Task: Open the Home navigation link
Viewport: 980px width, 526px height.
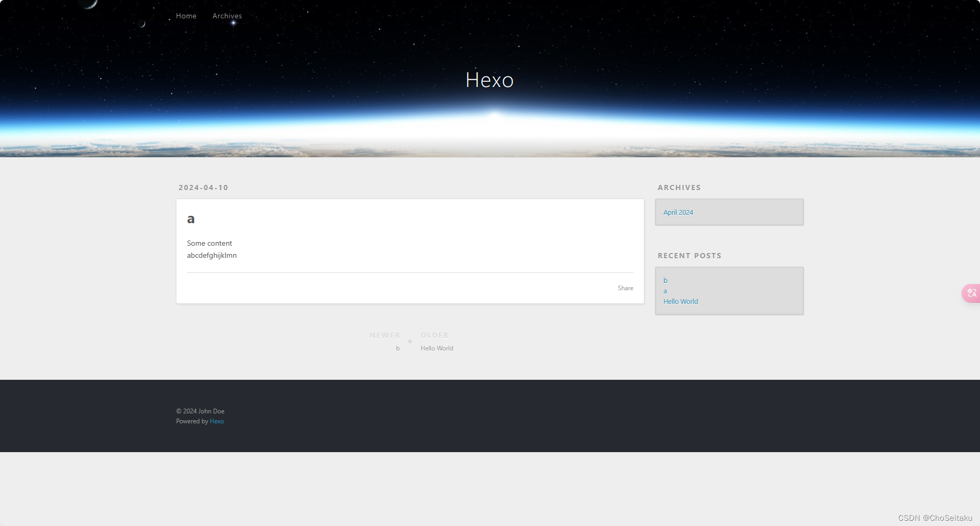Action: [x=186, y=16]
